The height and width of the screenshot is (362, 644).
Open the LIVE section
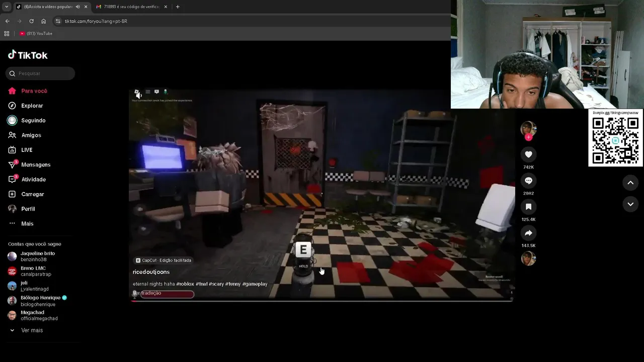[x=20, y=150]
